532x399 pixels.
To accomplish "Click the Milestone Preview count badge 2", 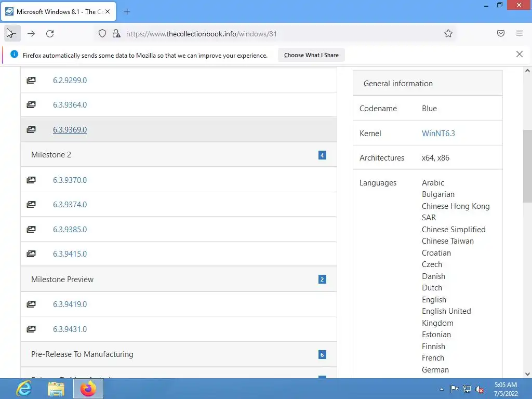I will tap(322, 280).
